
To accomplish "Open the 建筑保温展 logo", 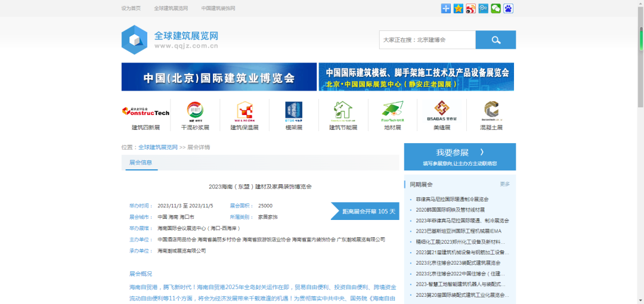I will 244,111.
